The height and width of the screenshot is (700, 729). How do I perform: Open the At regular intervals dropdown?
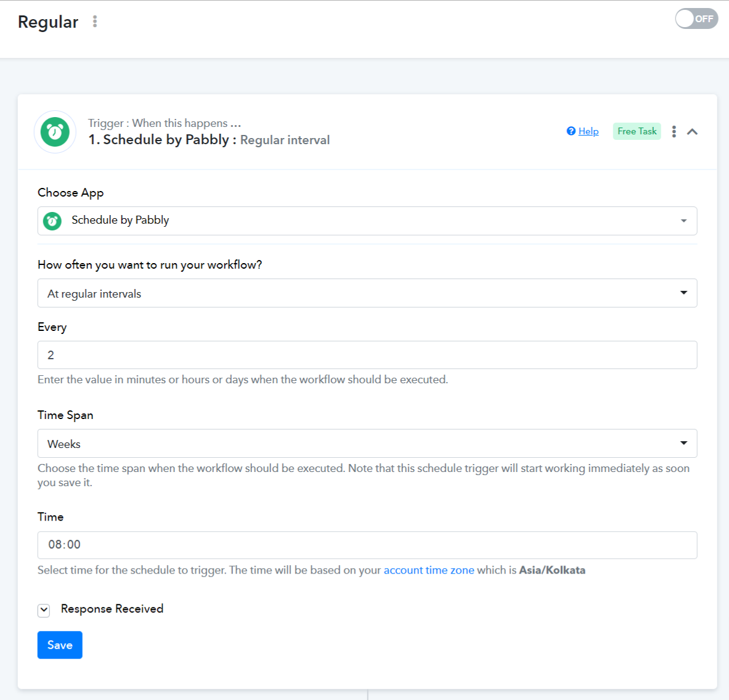(x=367, y=293)
